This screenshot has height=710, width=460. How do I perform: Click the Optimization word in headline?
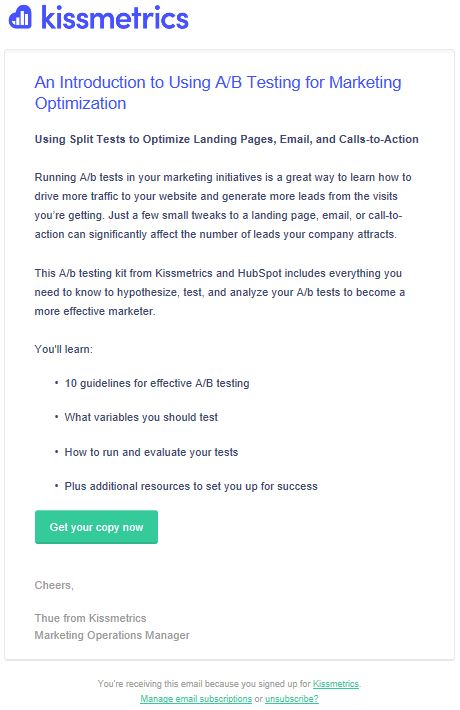[81, 104]
